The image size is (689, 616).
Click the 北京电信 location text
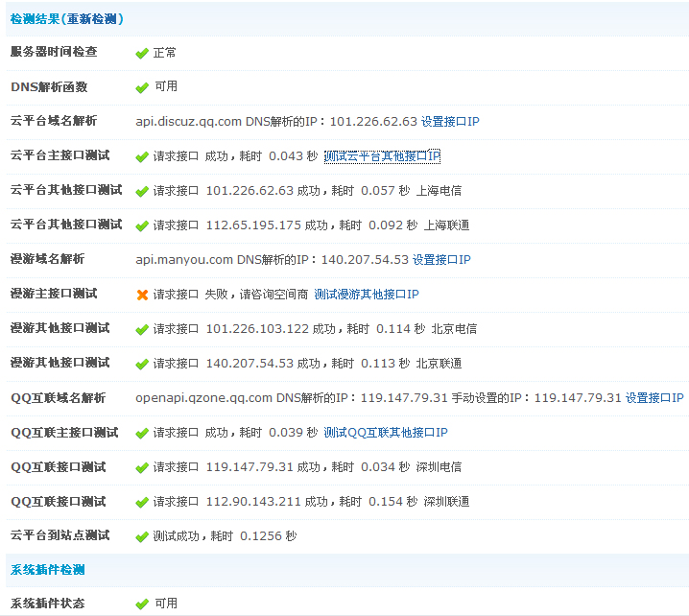454,329
